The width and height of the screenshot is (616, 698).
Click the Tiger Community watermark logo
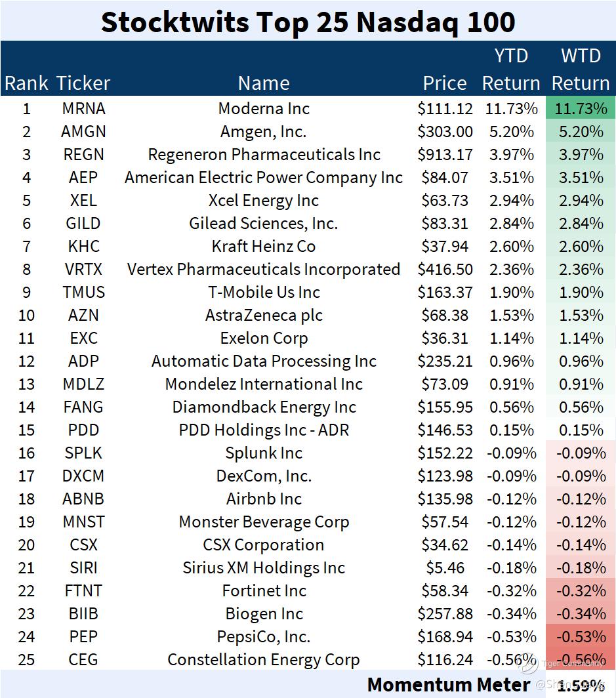528,664
